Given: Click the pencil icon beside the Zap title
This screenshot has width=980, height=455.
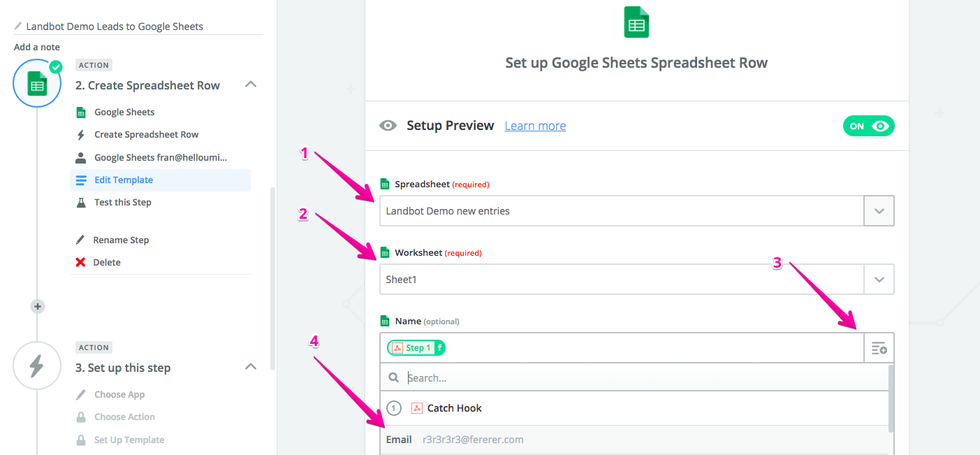Looking at the screenshot, I should point(19,27).
